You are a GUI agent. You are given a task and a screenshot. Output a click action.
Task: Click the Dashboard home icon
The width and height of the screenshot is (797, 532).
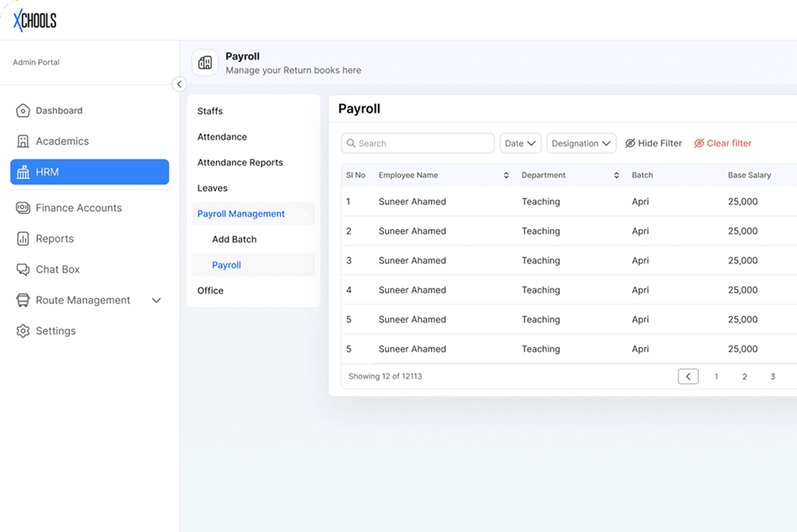(x=23, y=111)
